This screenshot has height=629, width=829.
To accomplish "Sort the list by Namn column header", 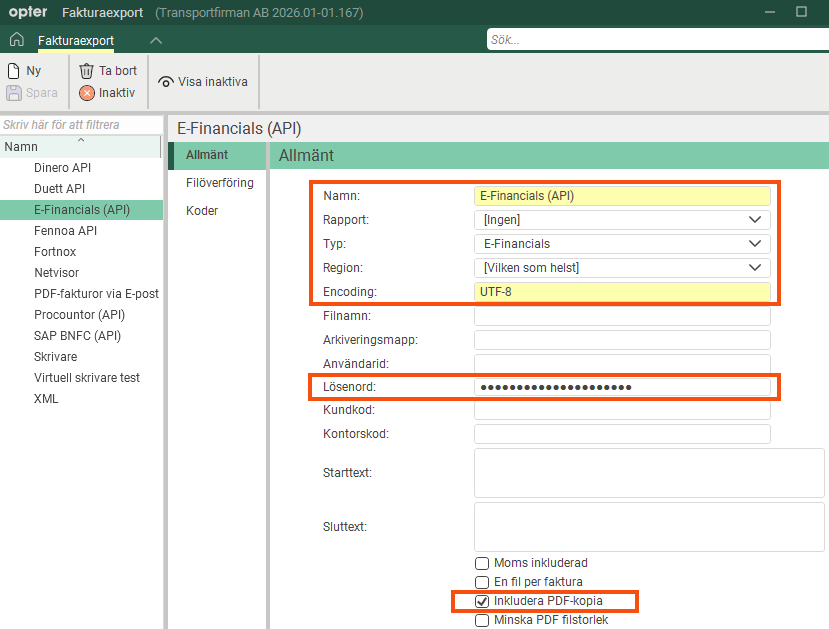I will click(x=80, y=146).
